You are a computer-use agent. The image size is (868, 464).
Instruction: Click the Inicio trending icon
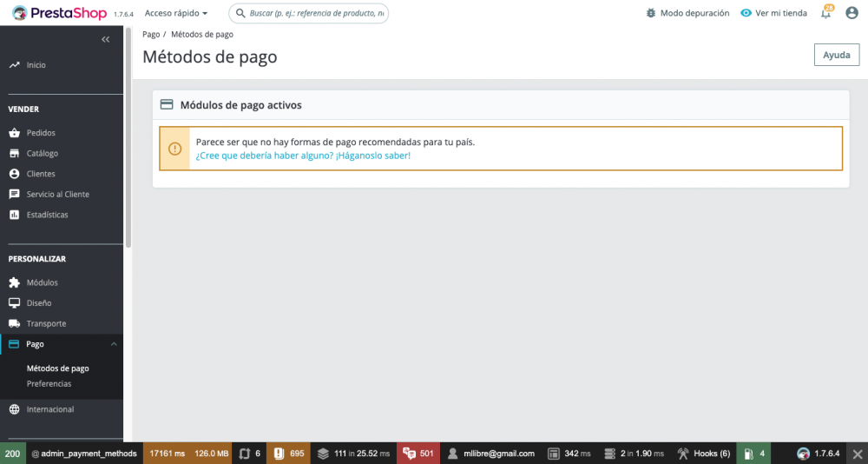tap(15, 65)
